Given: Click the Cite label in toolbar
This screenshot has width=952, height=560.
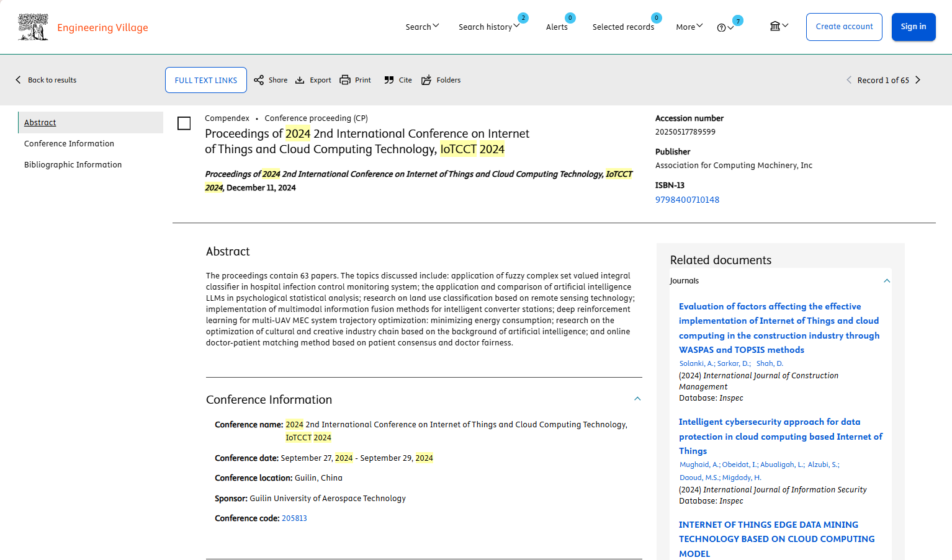Looking at the screenshot, I should 405,80.
